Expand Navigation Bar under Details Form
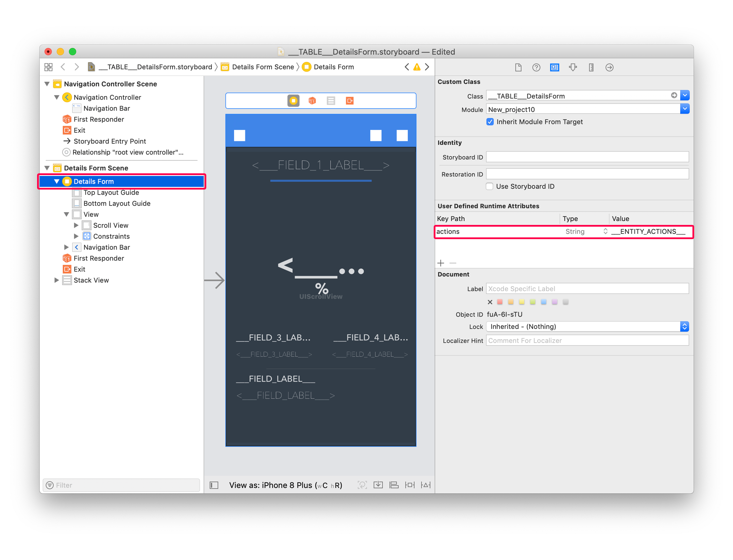 pos(66,247)
